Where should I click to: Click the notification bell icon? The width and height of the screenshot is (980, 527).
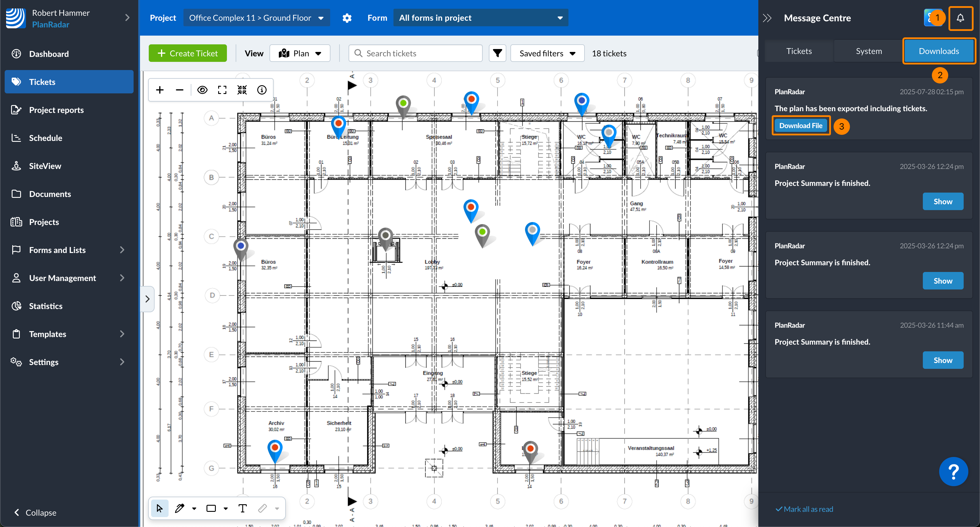point(960,18)
